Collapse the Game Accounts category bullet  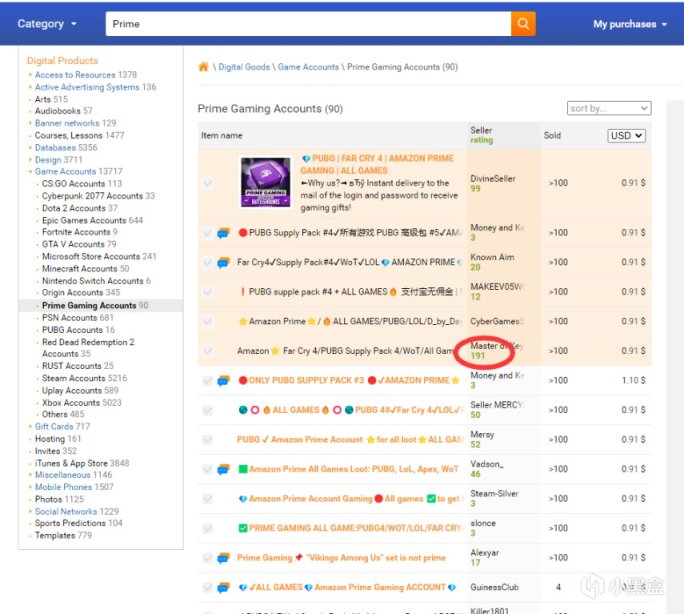[30, 171]
